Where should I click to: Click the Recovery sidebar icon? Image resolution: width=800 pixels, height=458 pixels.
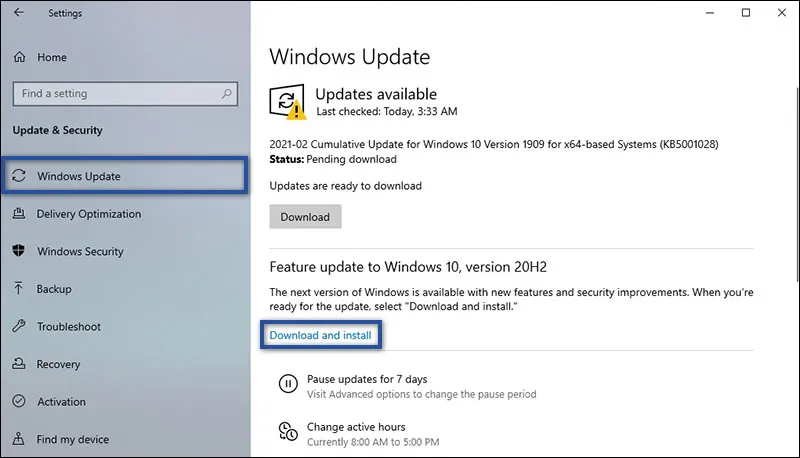click(19, 364)
